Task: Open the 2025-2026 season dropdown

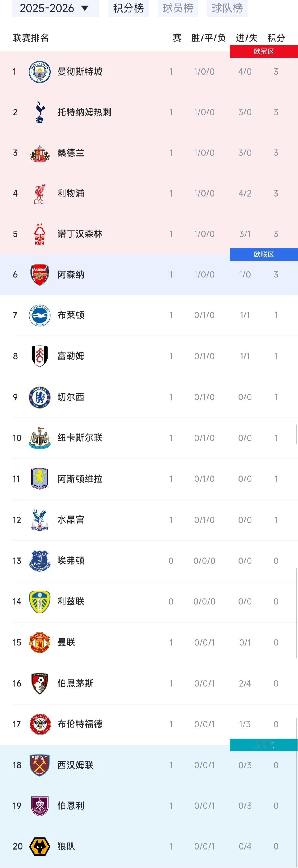Action: point(55,8)
